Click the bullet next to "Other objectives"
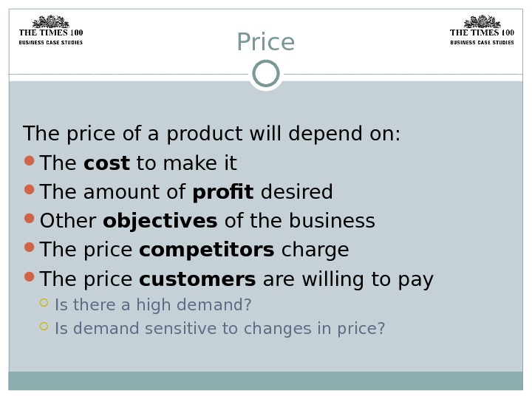Viewport: 532px width, 399px height. (x=30, y=219)
